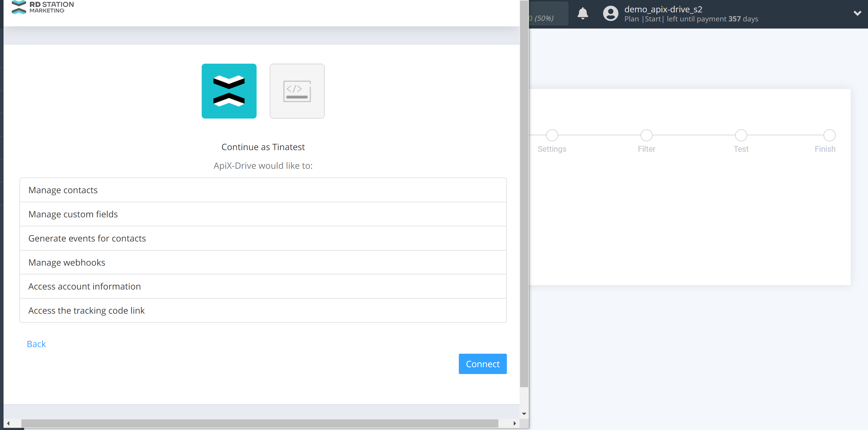The width and height of the screenshot is (868, 430).
Task: Select the Filter step circle
Action: 646,135
